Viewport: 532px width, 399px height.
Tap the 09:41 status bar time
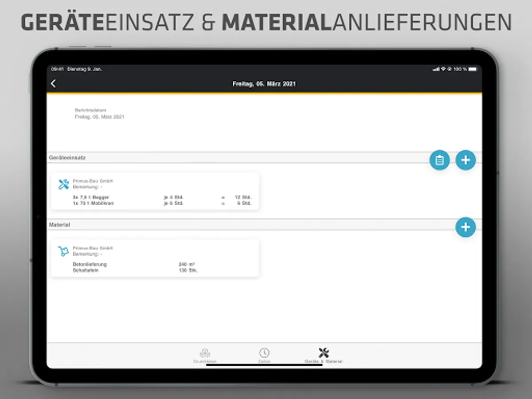click(x=57, y=69)
